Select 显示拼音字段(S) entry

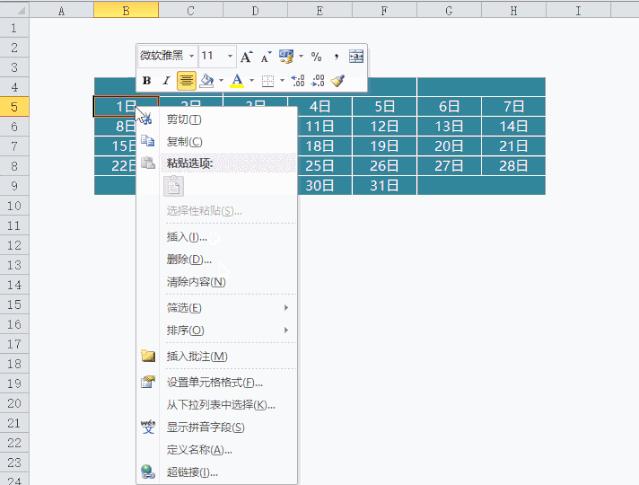click(216, 427)
